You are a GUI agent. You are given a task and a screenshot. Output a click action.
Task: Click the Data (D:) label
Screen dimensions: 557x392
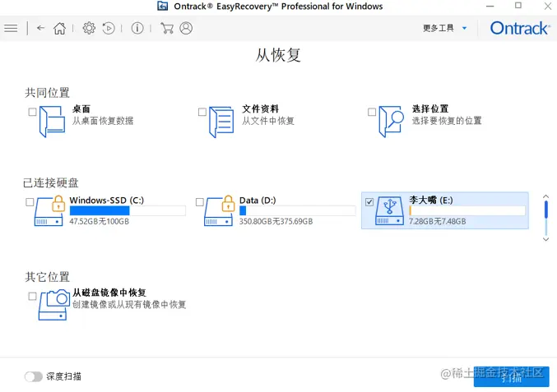click(x=258, y=201)
